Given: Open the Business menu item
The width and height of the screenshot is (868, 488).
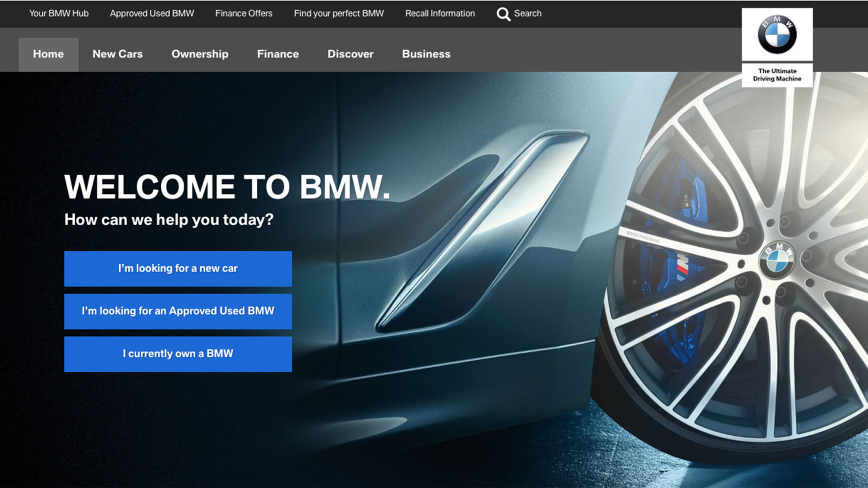Looking at the screenshot, I should pos(426,54).
